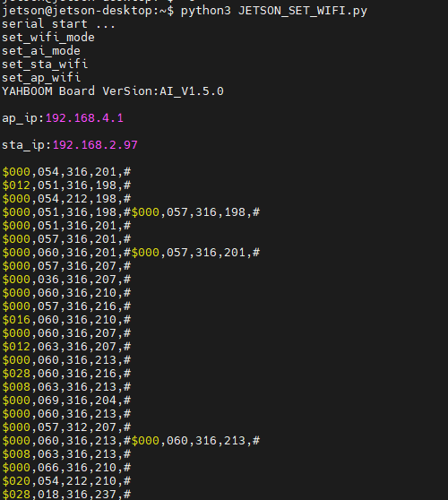Click data line '$020,054,212,210,#'

pos(66,481)
